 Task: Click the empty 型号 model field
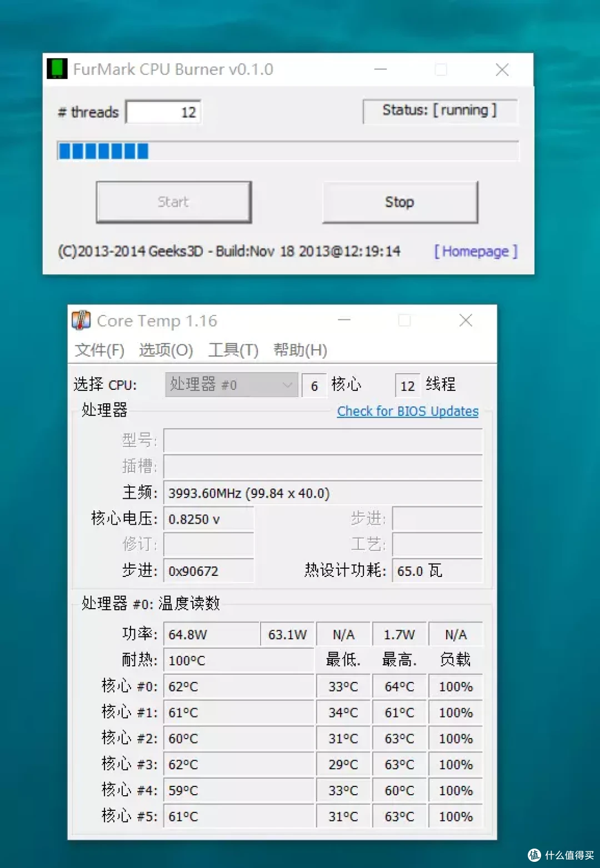tap(323, 441)
